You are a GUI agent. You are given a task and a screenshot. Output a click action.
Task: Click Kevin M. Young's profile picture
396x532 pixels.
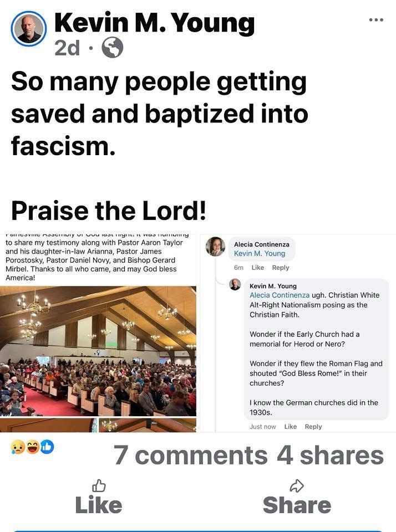(x=29, y=29)
